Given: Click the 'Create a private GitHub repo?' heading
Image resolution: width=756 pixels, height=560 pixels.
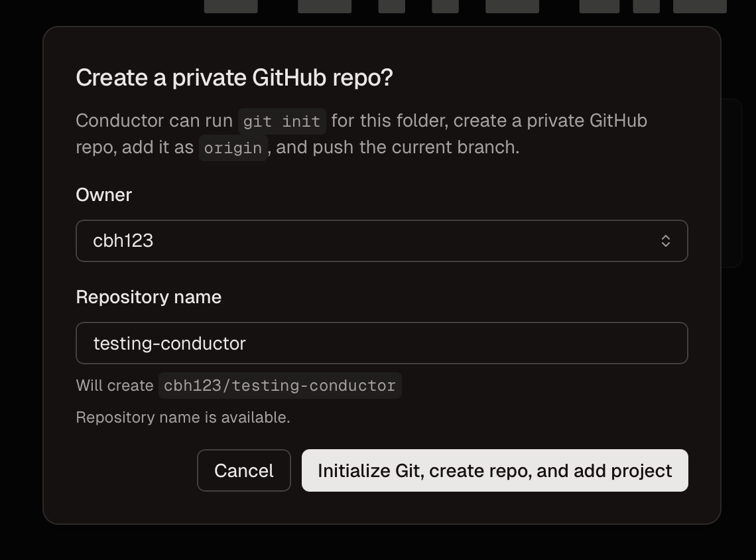Looking at the screenshot, I should coord(234,78).
